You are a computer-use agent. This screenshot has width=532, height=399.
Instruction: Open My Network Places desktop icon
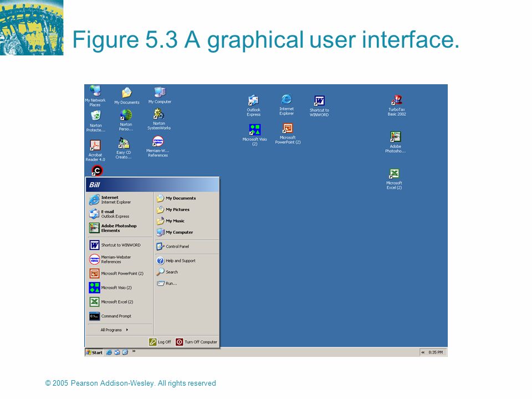point(95,96)
